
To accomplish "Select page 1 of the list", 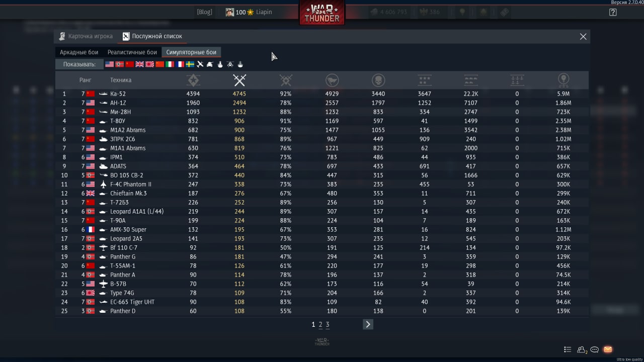I will [x=313, y=325].
